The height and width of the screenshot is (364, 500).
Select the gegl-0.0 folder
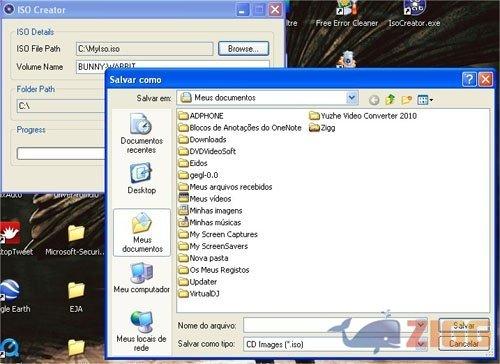pos(198,175)
